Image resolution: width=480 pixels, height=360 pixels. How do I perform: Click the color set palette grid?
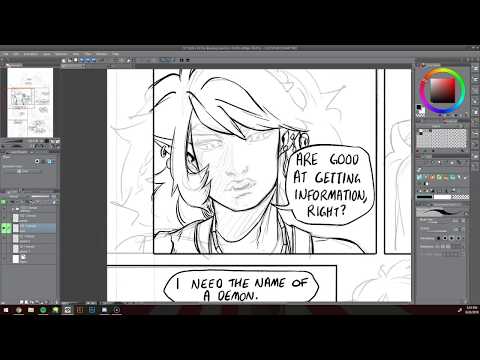click(x=441, y=138)
